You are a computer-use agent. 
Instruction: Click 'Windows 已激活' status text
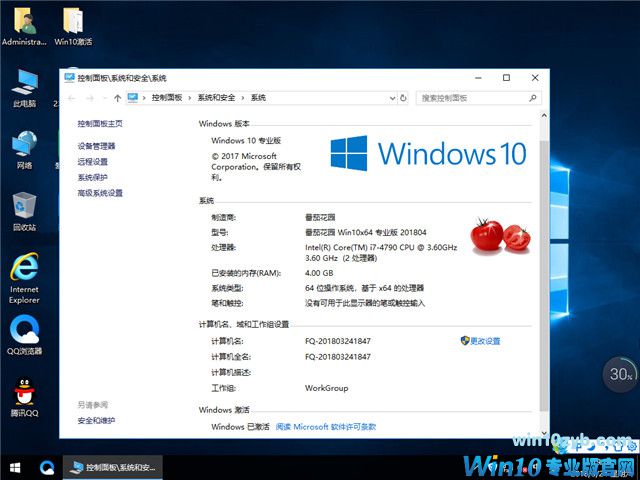[240, 427]
